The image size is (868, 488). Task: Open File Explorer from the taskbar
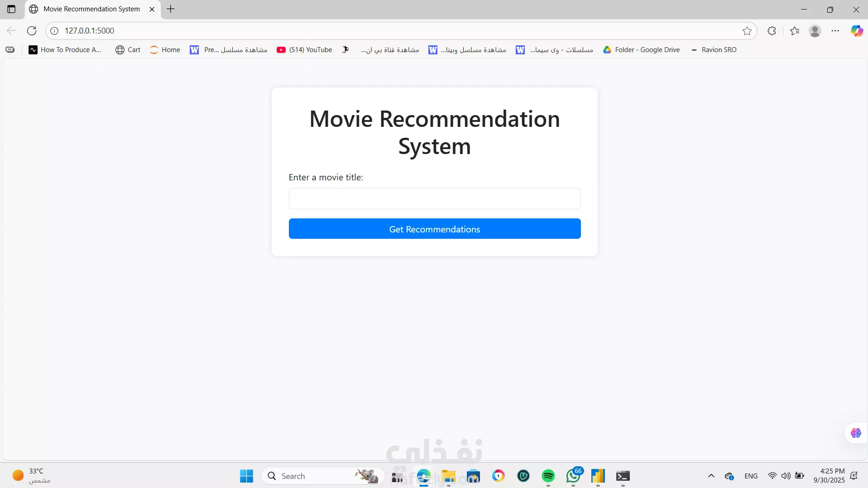pyautogui.click(x=449, y=476)
